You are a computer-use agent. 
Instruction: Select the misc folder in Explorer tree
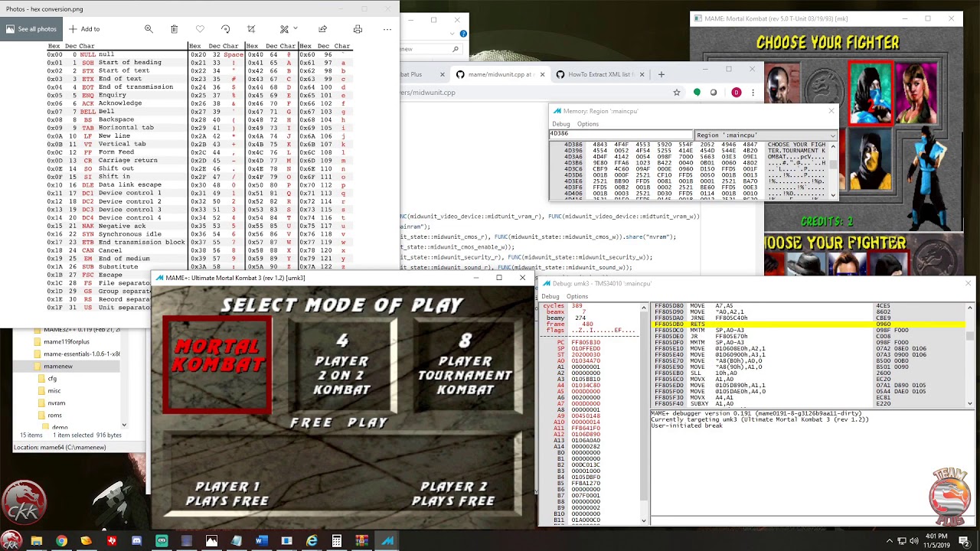54,390
